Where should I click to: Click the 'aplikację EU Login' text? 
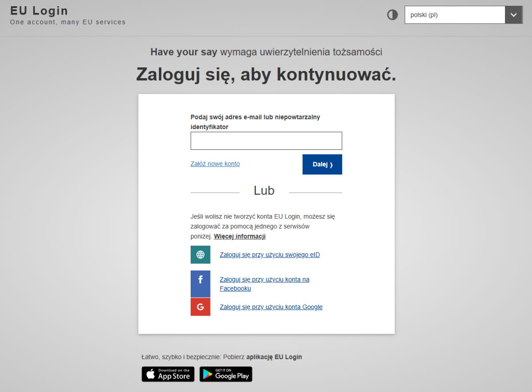(274, 357)
